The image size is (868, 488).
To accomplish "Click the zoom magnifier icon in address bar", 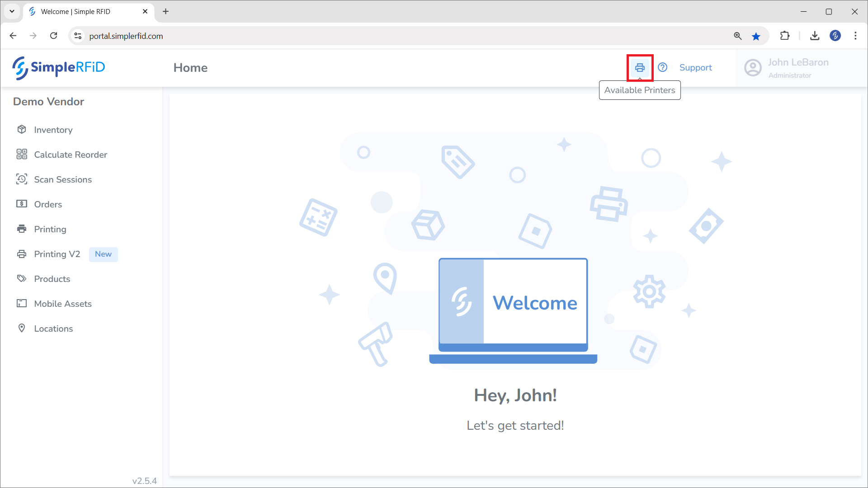I will [737, 36].
